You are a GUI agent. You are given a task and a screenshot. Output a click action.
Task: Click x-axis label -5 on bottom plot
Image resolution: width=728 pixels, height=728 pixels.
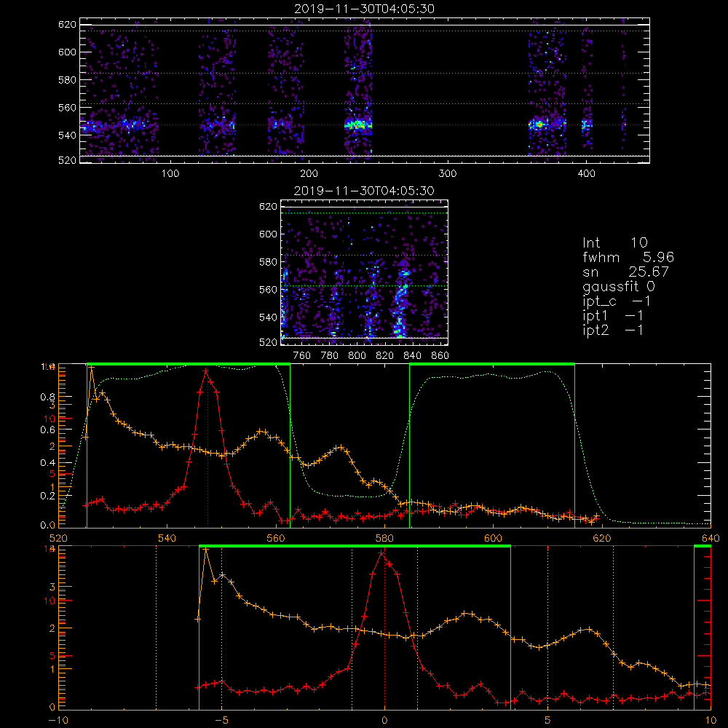tap(221, 721)
